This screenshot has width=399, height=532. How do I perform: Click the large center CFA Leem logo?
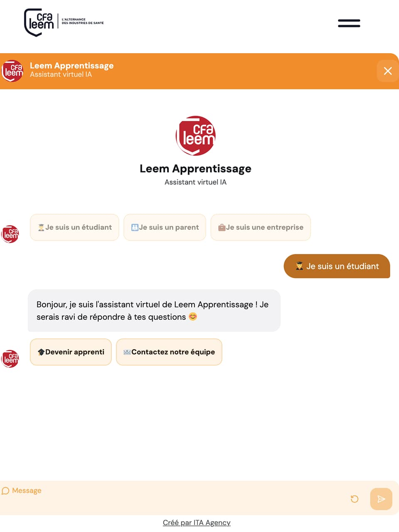coord(195,136)
